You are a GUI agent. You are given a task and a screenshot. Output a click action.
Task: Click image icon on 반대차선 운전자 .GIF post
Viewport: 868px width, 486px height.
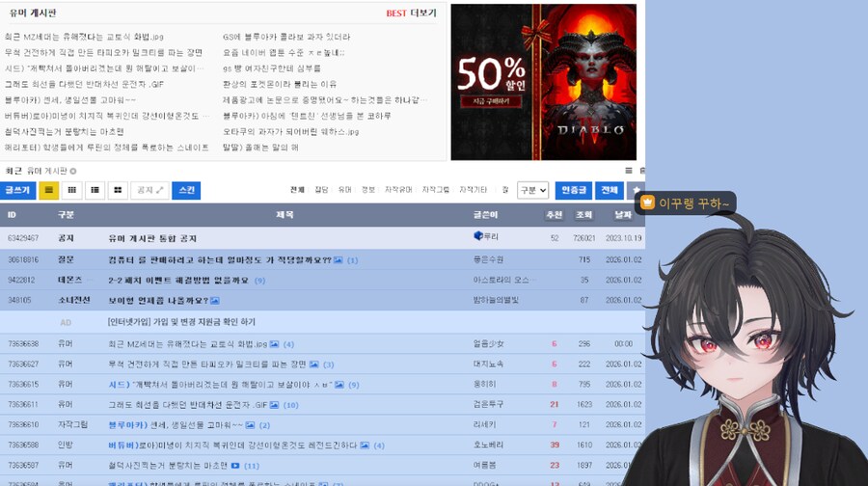click(x=274, y=405)
